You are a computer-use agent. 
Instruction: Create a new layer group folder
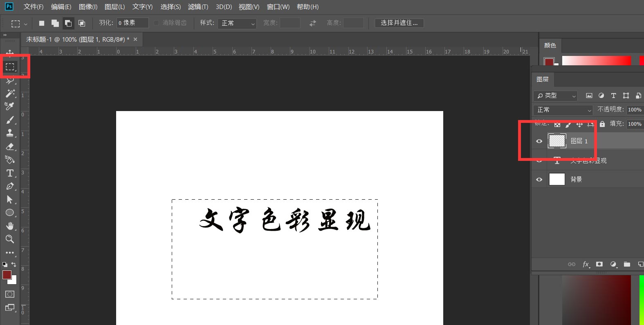[627, 264]
